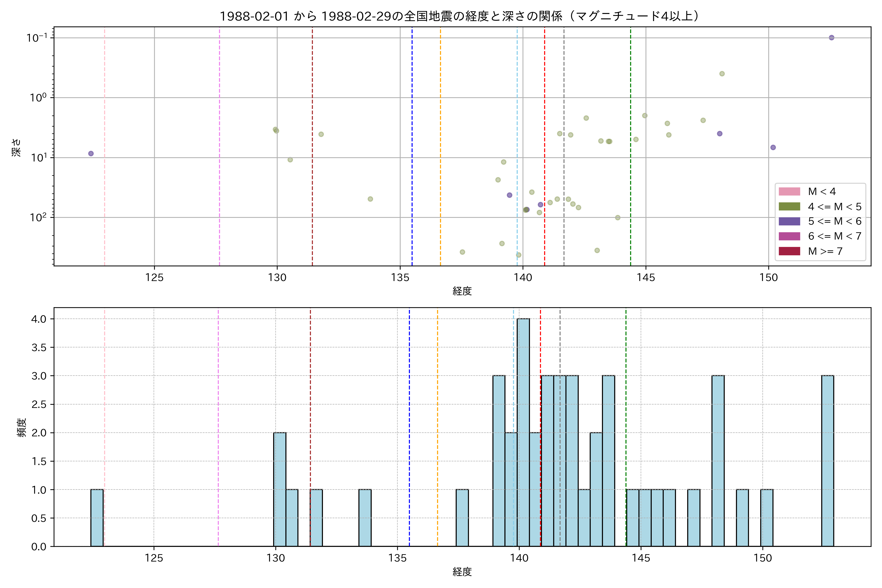The width and height of the screenshot is (882, 588).
Task: Click the purple 5 <= M < 6 swatch
Action: pyautogui.click(x=789, y=221)
